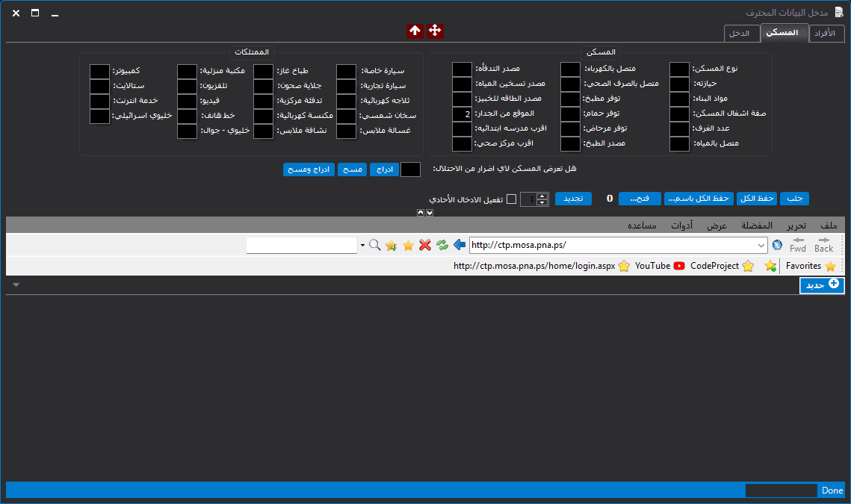Click the blue go-arrow next to URL field
The image size is (851, 504).
click(x=459, y=245)
